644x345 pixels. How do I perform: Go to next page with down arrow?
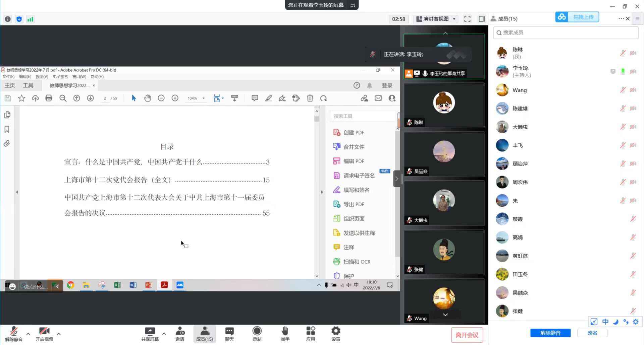[90, 98]
